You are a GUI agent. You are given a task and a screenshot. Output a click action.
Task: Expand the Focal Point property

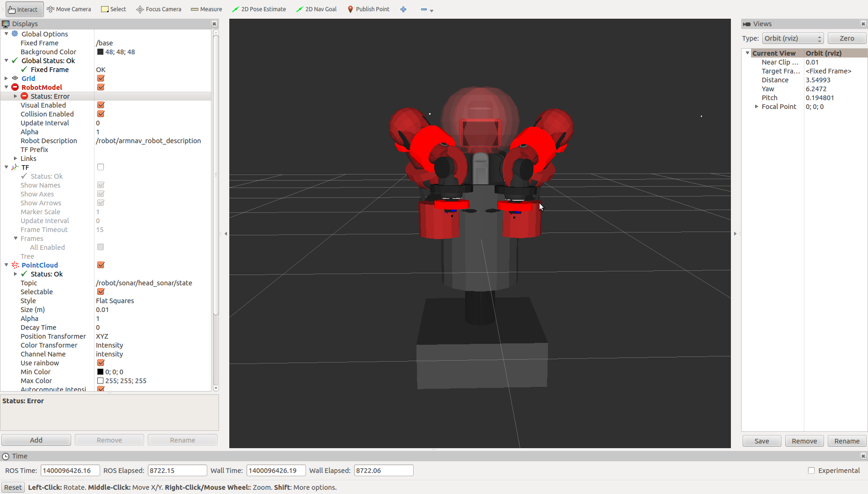pos(757,106)
